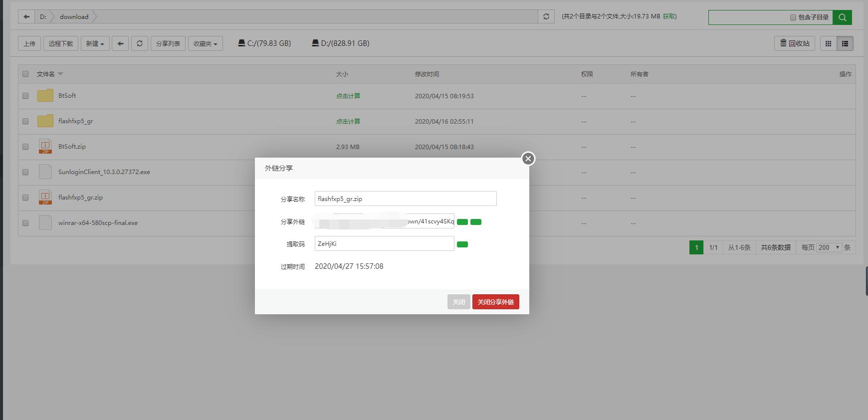Switch to grid icon view

pos(829,43)
